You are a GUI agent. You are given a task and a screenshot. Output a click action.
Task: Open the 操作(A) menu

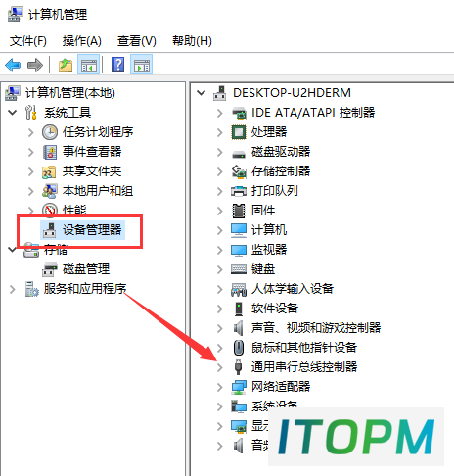tap(82, 41)
